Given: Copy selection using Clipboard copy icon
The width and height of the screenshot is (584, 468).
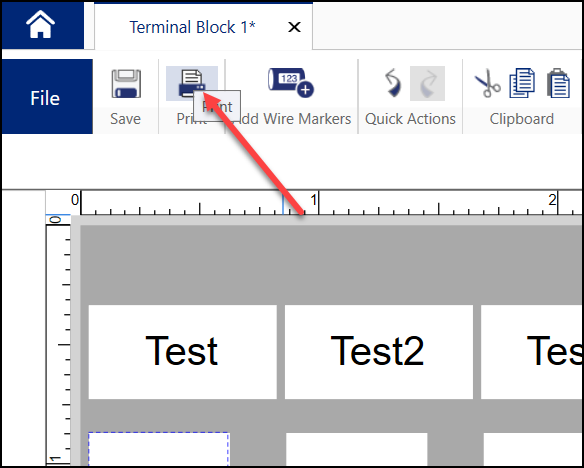Looking at the screenshot, I should tap(522, 83).
